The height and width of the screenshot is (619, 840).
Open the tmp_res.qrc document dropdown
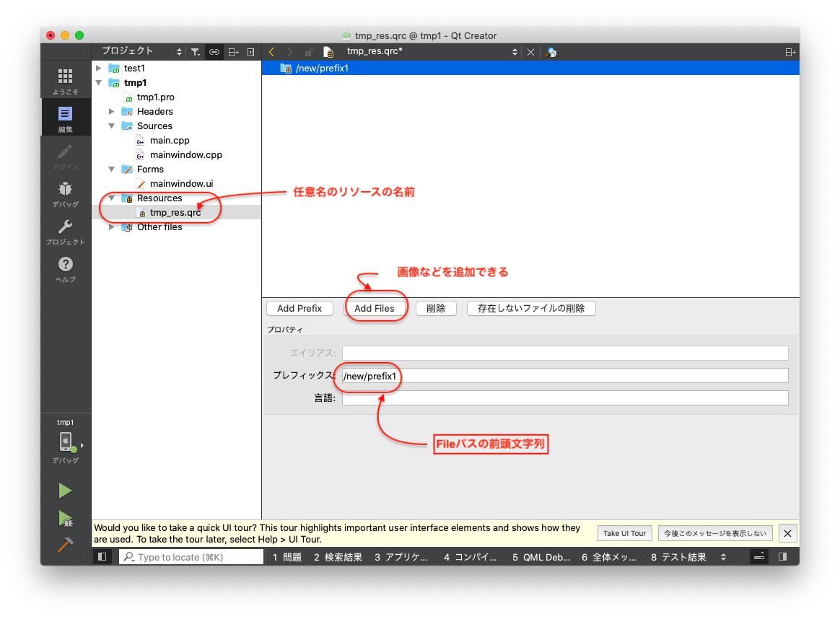[432, 51]
